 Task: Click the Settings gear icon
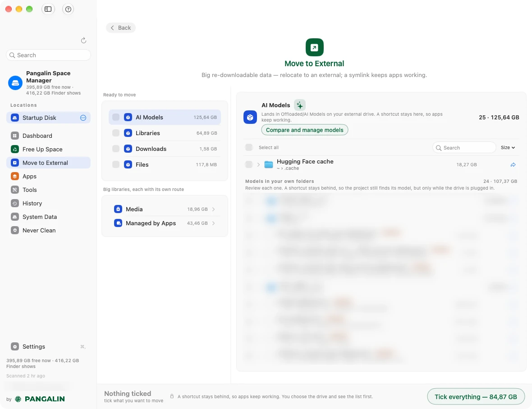(15, 347)
